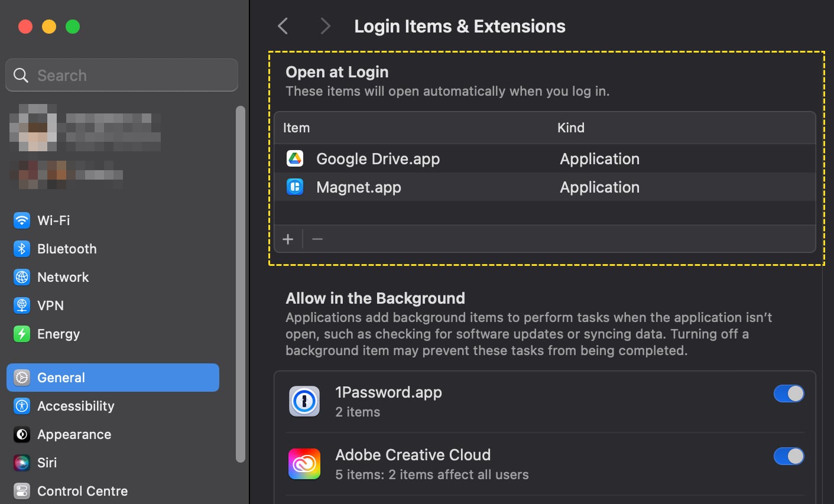The height and width of the screenshot is (504, 834).
Task: Disable Adobe Creative Cloud background toggle
Action: 789,456
